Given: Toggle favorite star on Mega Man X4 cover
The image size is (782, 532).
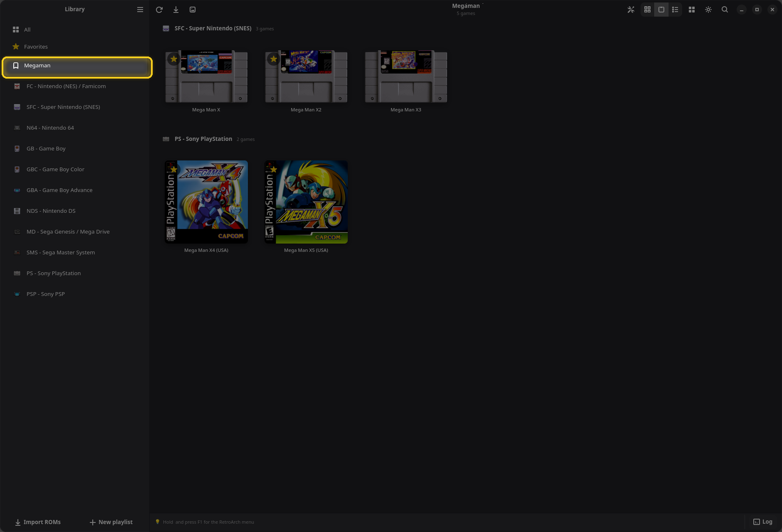Looking at the screenshot, I should tap(174, 169).
